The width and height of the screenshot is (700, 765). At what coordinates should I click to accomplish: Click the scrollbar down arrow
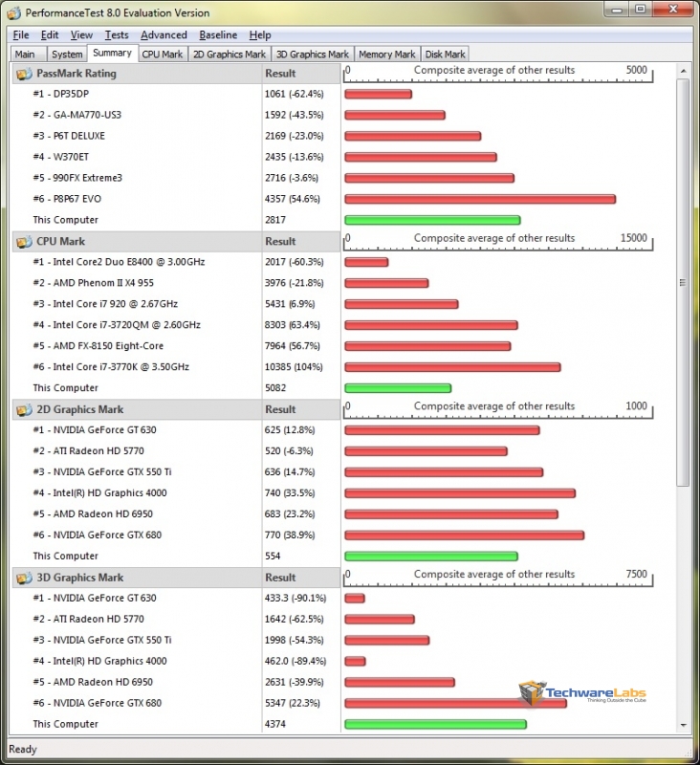click(684, 725)
